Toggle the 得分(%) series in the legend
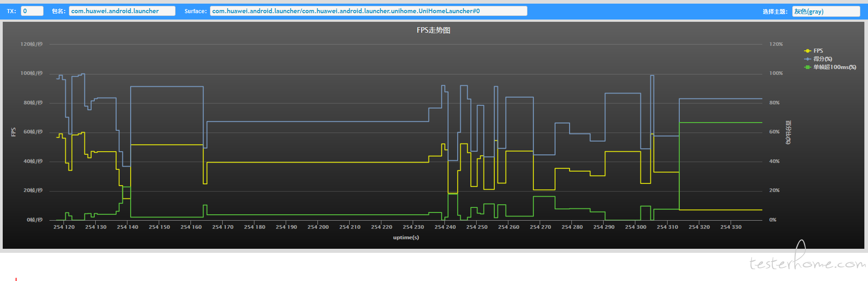The height and width of the screenshot is (281, 868). [818, 59]
